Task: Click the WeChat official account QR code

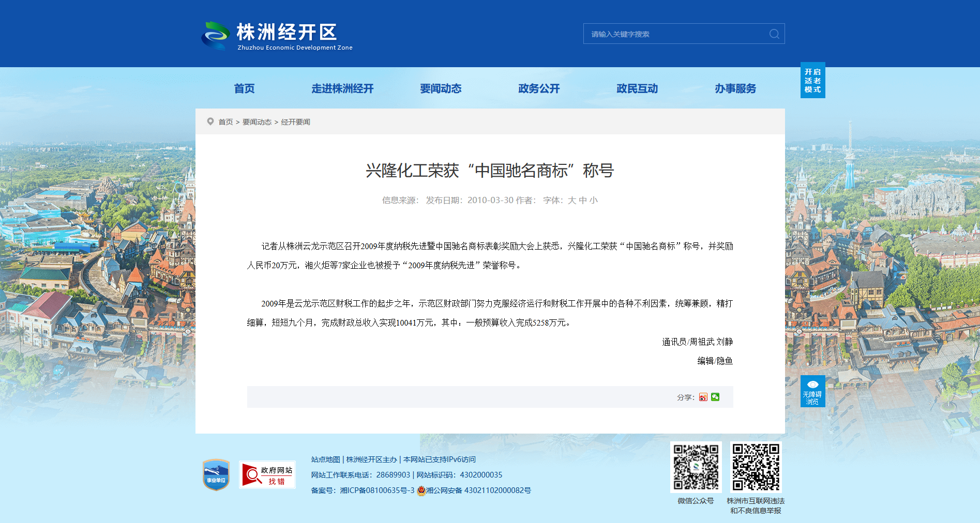Action: pos(696,467)
